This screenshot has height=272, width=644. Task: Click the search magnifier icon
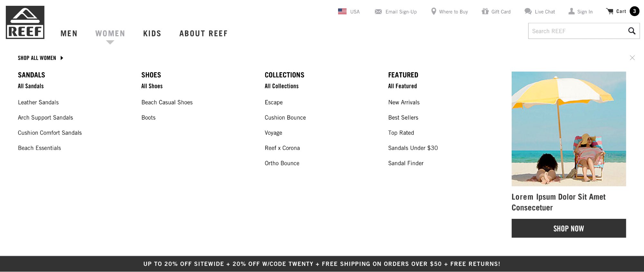632,31
